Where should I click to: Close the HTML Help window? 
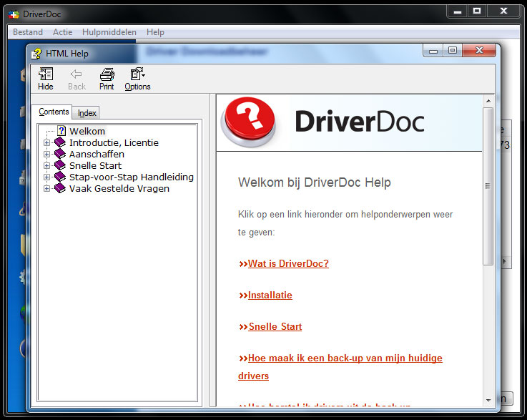(479, 50)
